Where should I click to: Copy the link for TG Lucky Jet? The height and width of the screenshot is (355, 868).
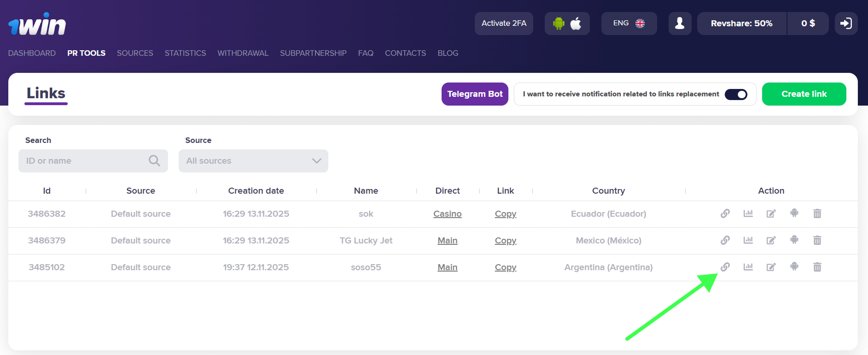505,241
